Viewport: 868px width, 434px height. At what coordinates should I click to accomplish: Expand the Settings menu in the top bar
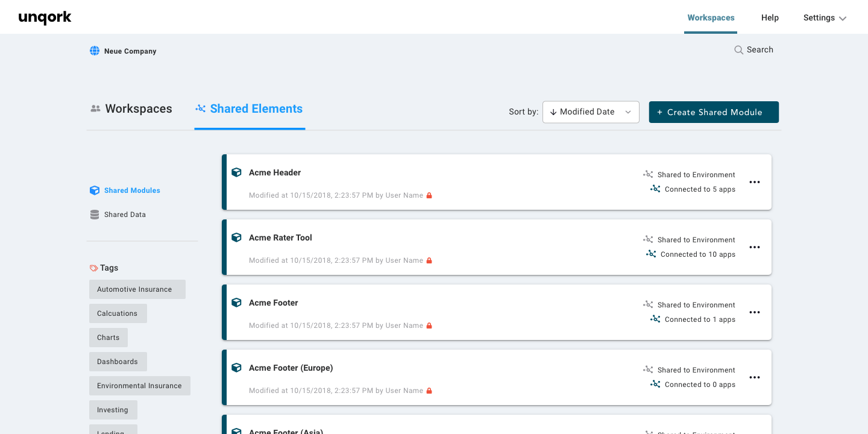point(824,17)
